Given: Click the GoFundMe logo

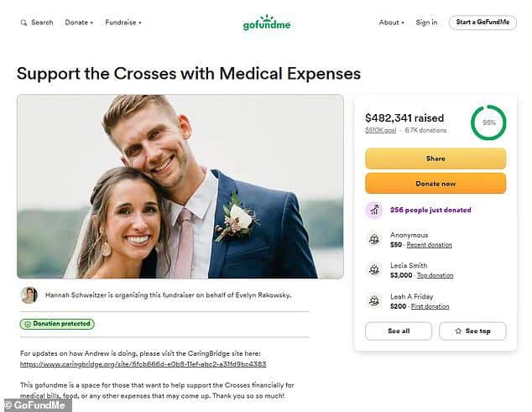Looking at the screenshot, I should (x=265, y=23).
